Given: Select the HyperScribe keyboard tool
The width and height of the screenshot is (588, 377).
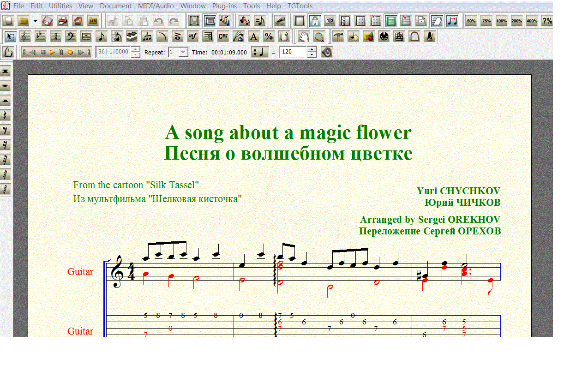Looking at the screenshot, I should click(132, 36).
